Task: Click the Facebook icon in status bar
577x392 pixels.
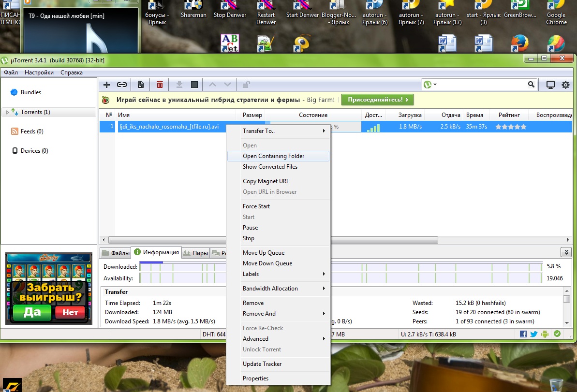Action: (x=523, y=334)
